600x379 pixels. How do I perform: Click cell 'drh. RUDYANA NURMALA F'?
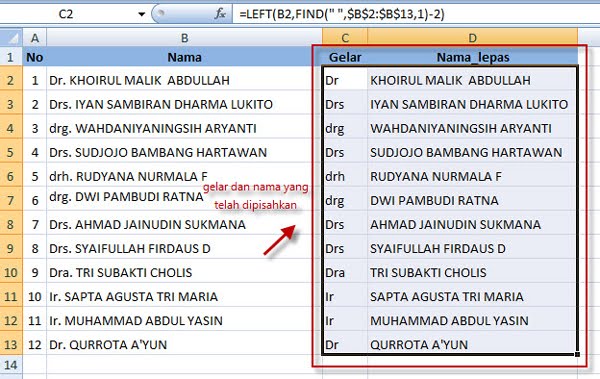tap(184, 176)
